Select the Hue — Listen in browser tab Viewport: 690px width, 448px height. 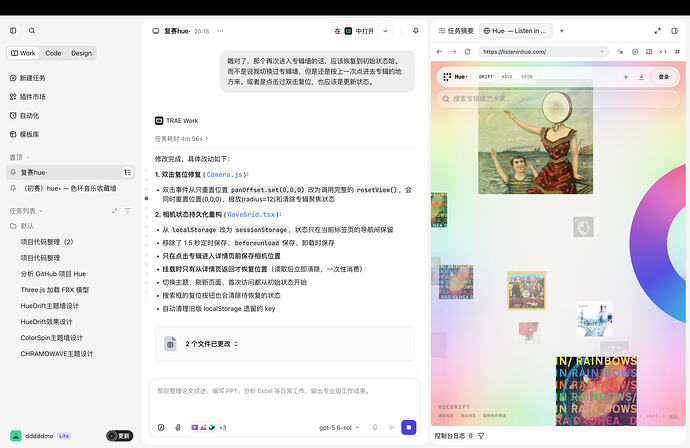tap(515, 31)
